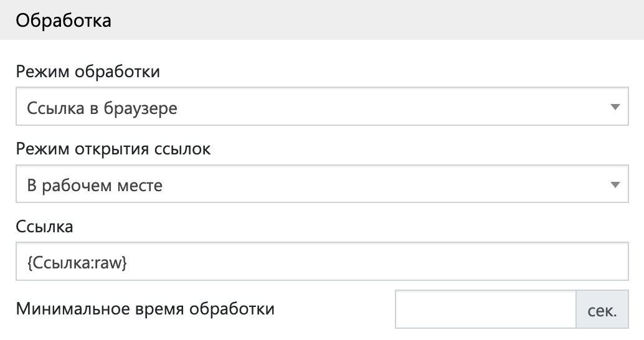The height and width of the screenshot is (340, 644).
Task: Select the "Ссылка в браузере" value text
Action: pyautogui.click(x=102, y=108)
